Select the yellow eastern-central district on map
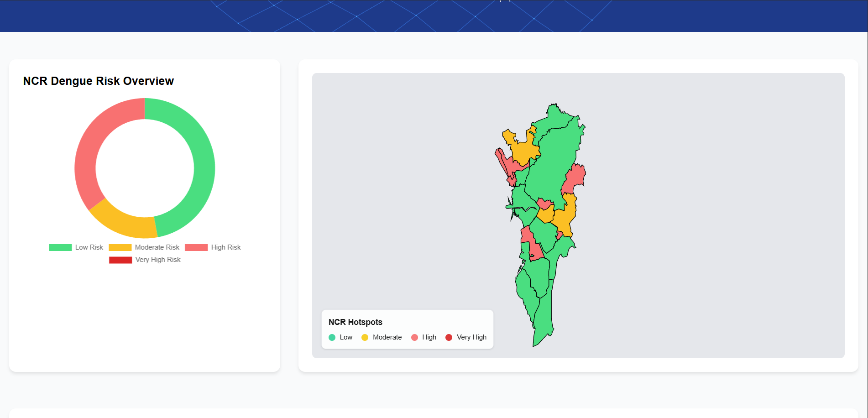Image resolution: width=868 pixels, height=418 pixels. tap(565, 217)
